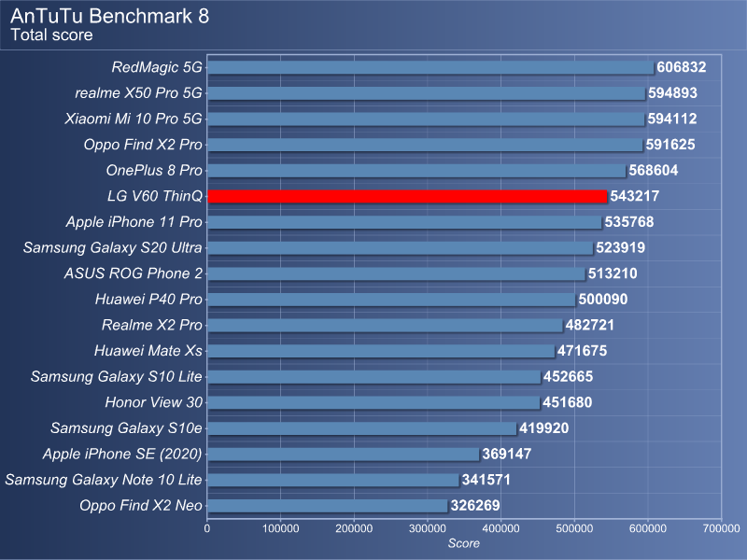The height and width of the screenshot is (560, 747).
Task: Select the 'RedMagic 5G' device label
Action: tap(157, 67)
